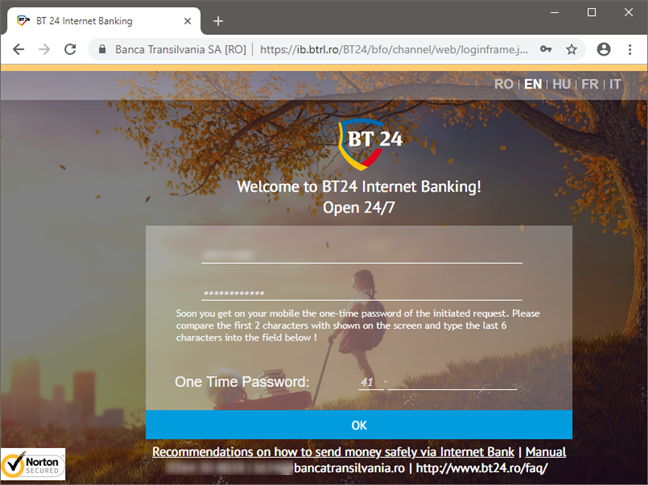Click the browser back arrow
Viewport: 648px width, 485px height.
[19, 50]
